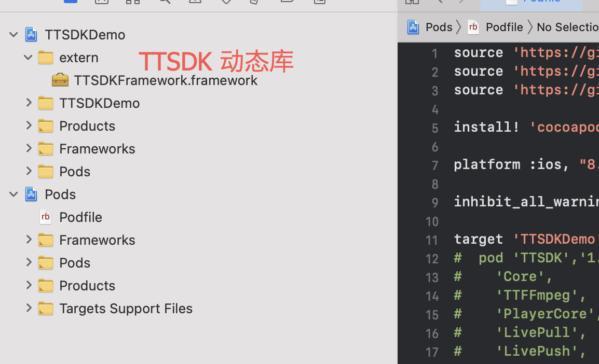Select Frameworks label under Pods project

click(x=97, y=240)
